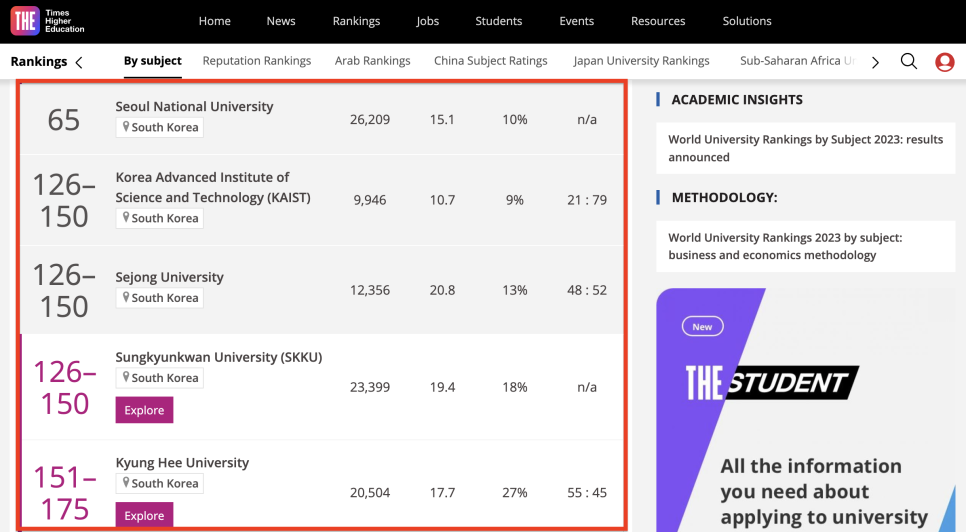Open business and economics methodology article

click(806, 246)
